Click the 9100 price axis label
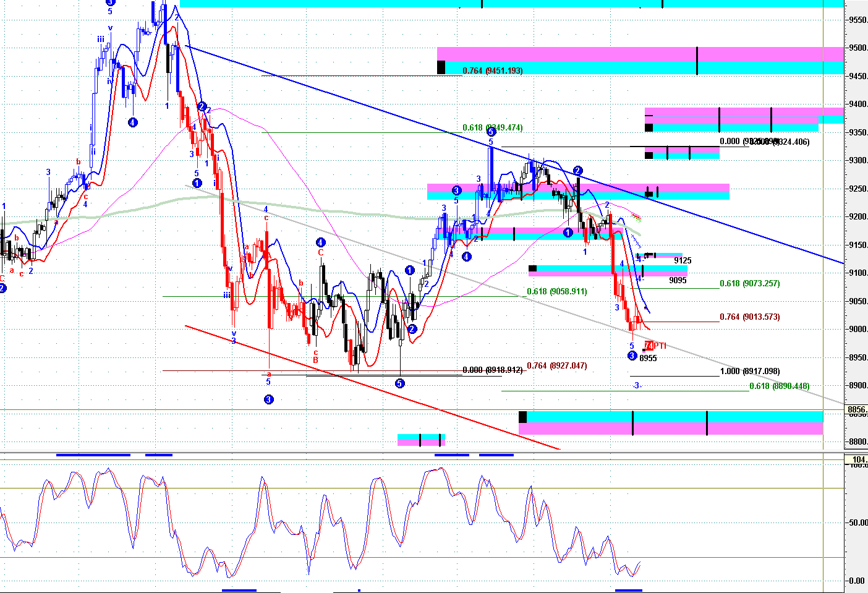Screen dimensions: 868x593 click(x=857, y=273)
